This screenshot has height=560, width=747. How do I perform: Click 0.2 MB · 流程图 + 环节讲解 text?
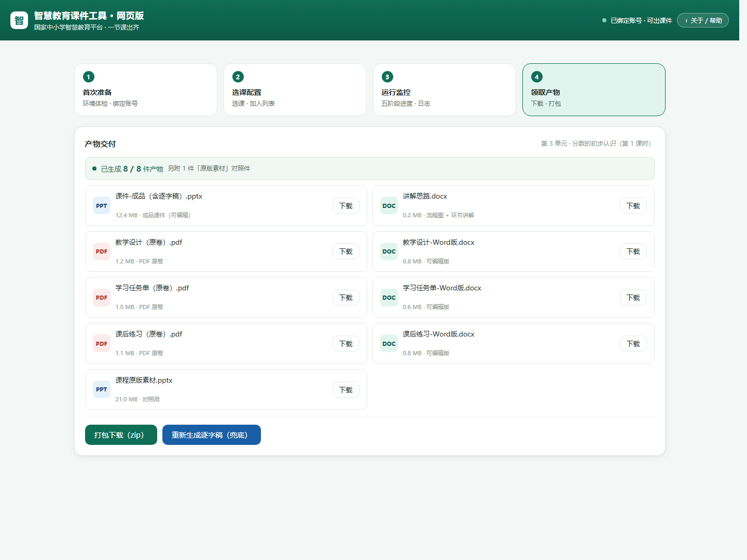[438, 215]
